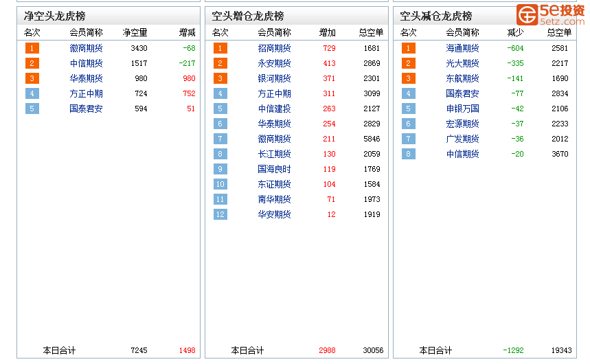Open 招商期货 in the 空头增仓龙虎榜 table
Viewport: 590px width, 364px height.
click(x=274, y=48)
